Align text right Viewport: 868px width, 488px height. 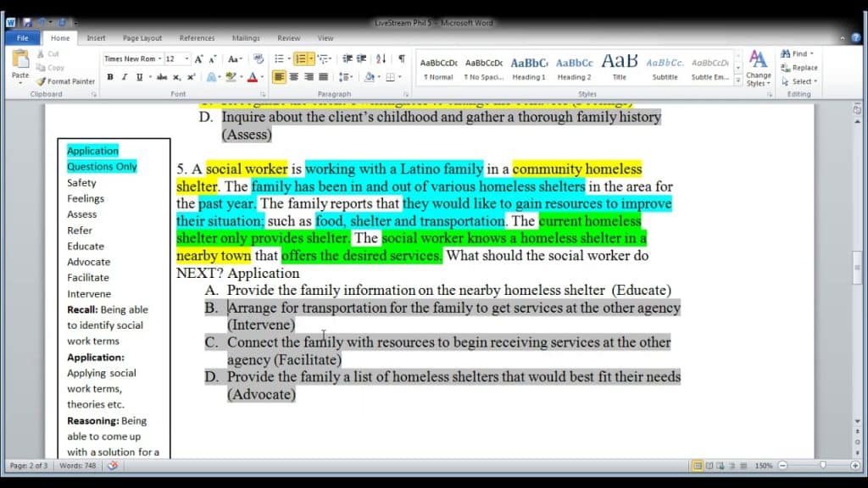pos(309,77)
